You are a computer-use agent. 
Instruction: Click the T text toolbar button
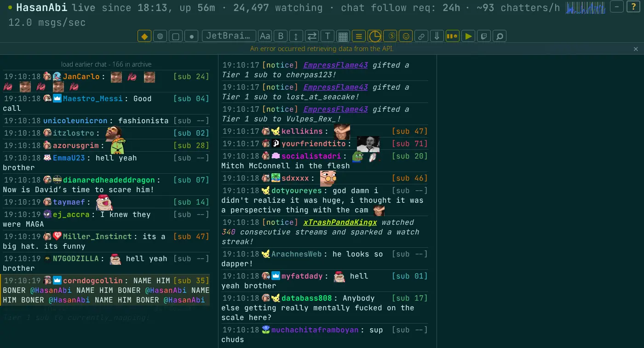point(328,36)
